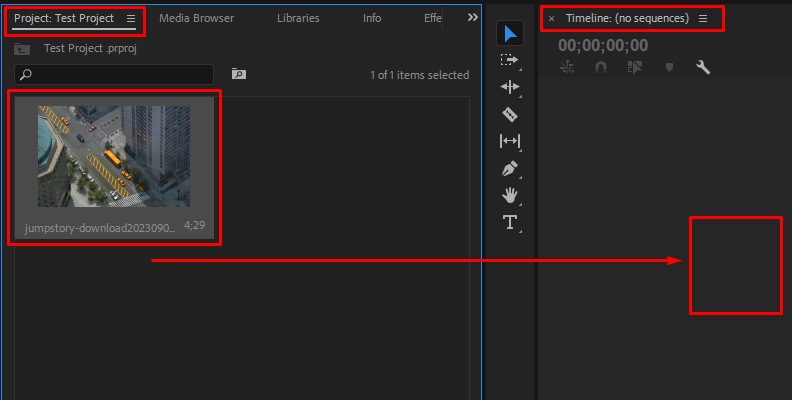Open Timeline display settings wrench
This screenshot has width=792, height=400.
point(702,68)
